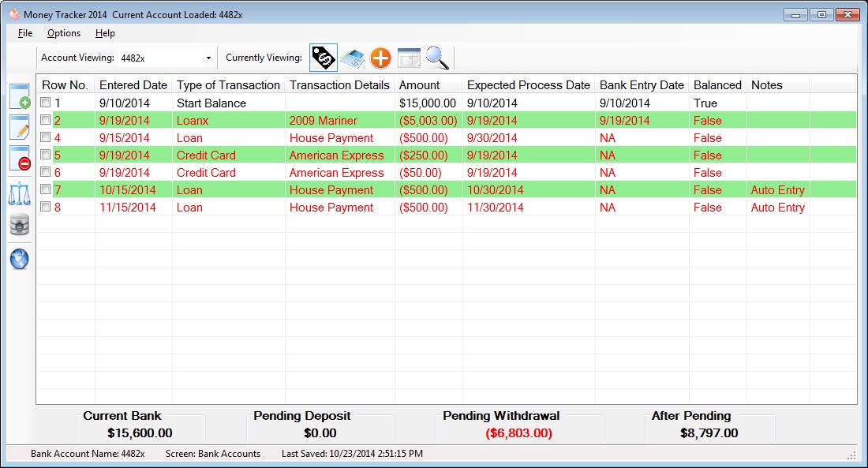The height and width of the screenshot is (468, 868).
Task: Click the edit transaction pencil icon
Action: click(x=20, y=127)
